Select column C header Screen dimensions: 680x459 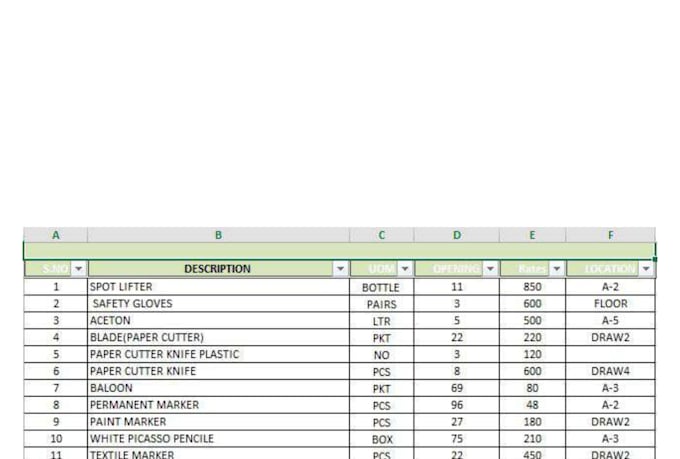point(382,235)
